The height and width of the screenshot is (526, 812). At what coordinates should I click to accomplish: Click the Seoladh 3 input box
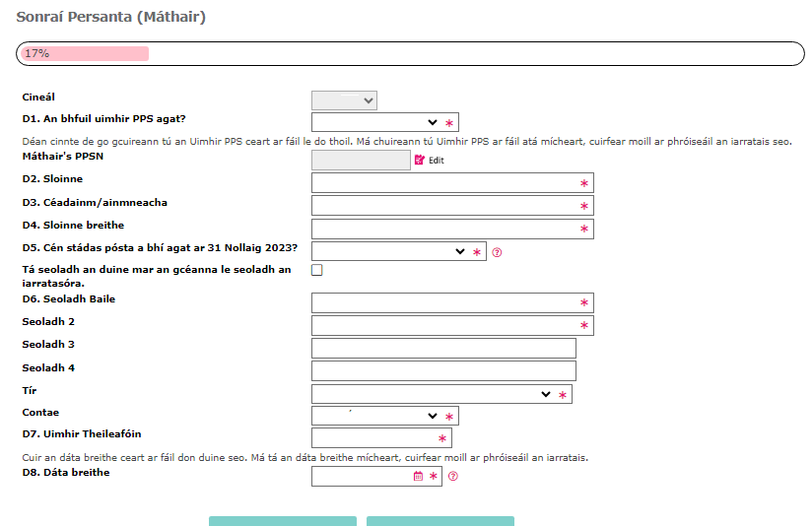click(443, 348)
